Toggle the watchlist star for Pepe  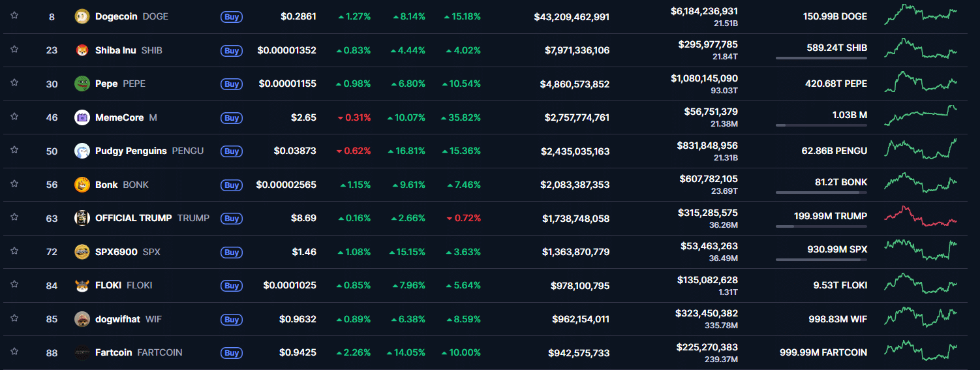pyautogui.click(x=14, y=83)
